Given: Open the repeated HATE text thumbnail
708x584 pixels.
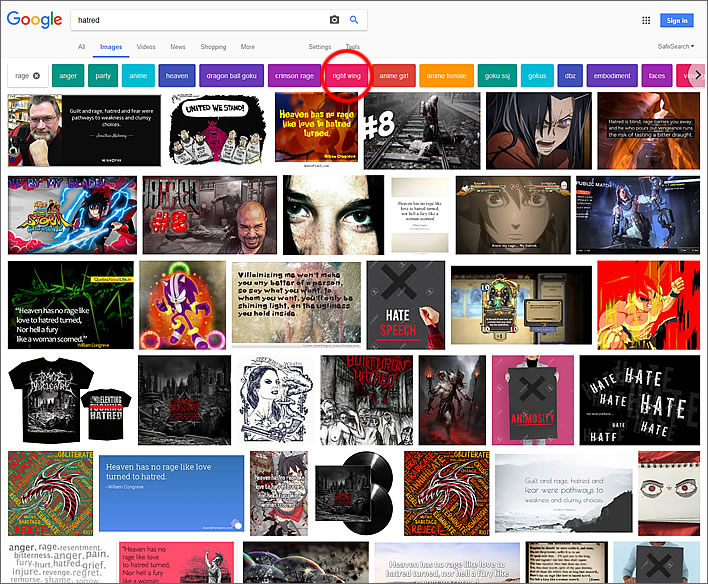Looking at the screenshot, I should coord(639,400).
